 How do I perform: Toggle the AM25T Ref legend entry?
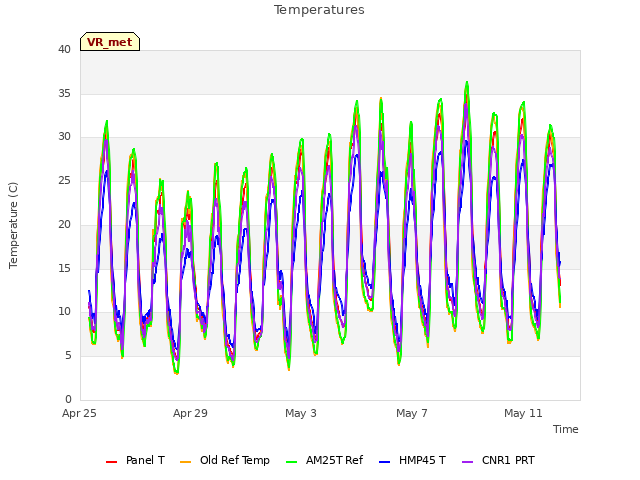[x=324, y=460]
